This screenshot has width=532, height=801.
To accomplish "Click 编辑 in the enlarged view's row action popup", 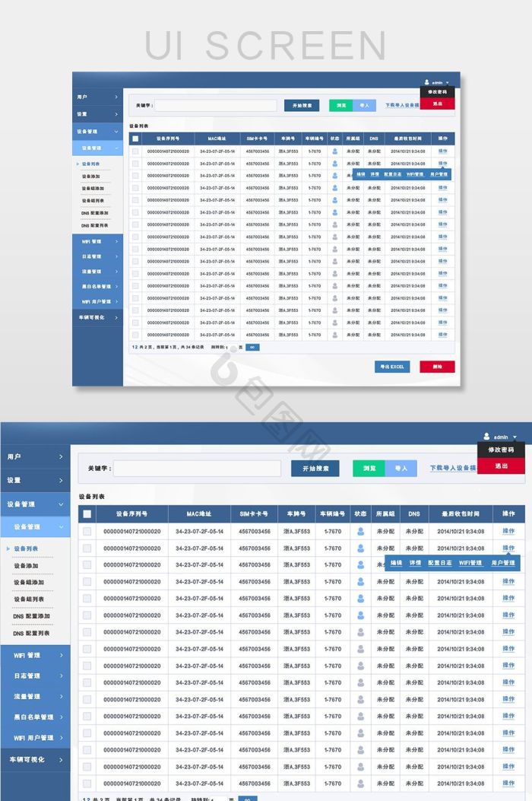I will pyautogui.click(x=396, y=562).
